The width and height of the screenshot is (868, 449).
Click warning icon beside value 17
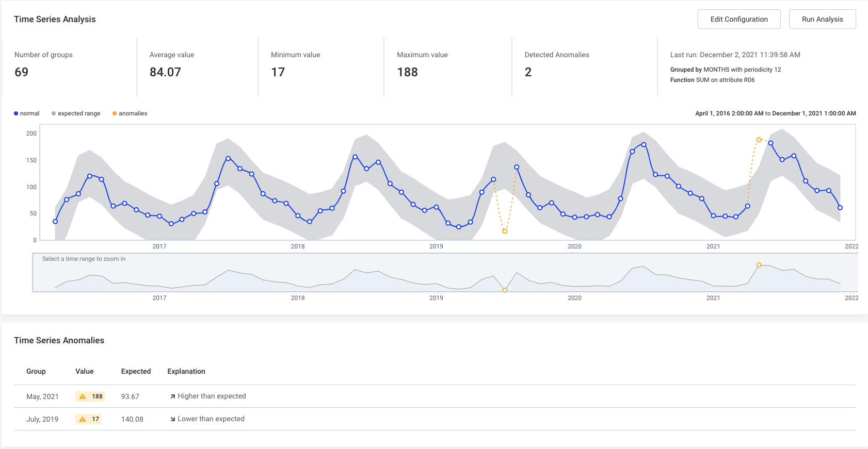(x=83, y=419)
